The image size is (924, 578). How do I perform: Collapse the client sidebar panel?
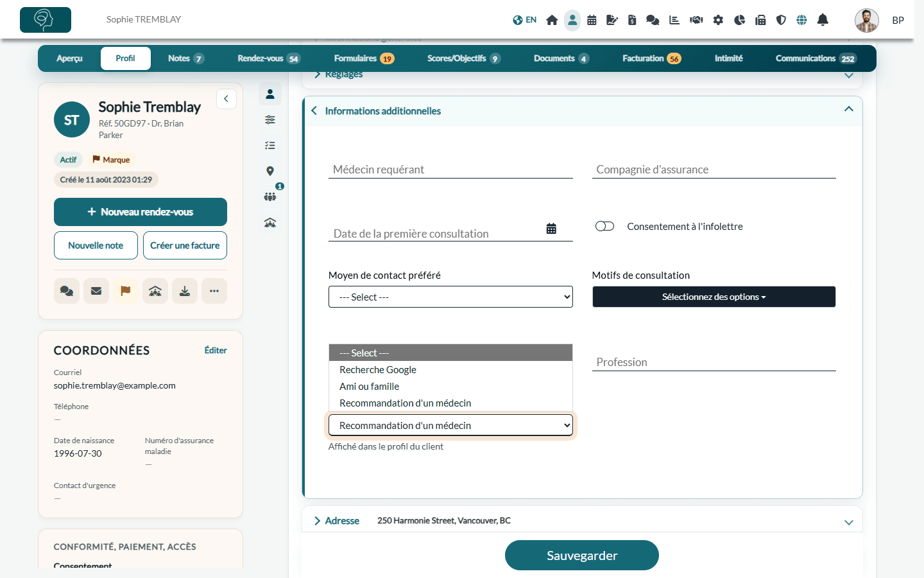226,99
